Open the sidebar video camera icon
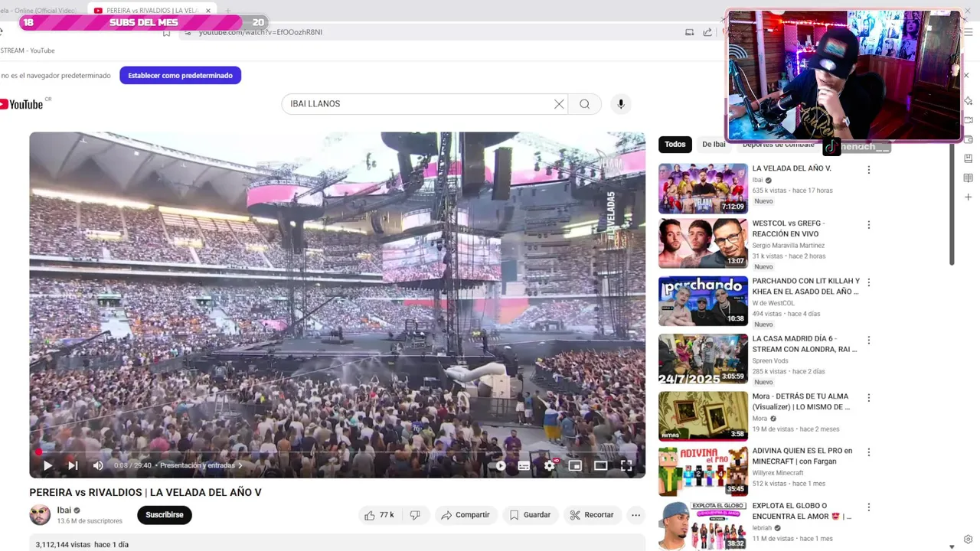 click(x=969, y=120)
